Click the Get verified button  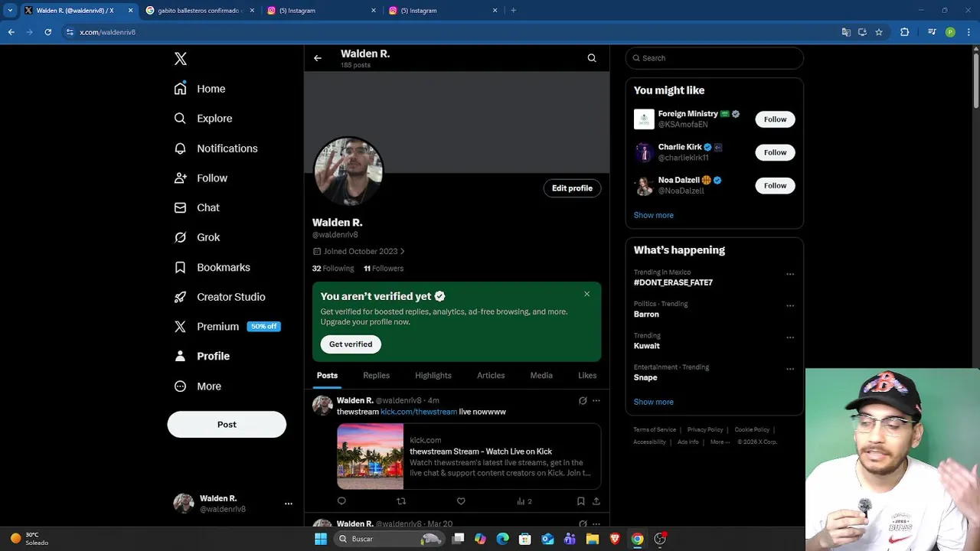coord(351,344)
